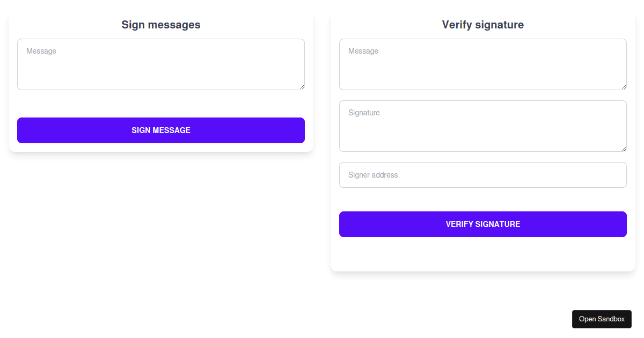Select the Signature placeholder text

pos(364,113)
